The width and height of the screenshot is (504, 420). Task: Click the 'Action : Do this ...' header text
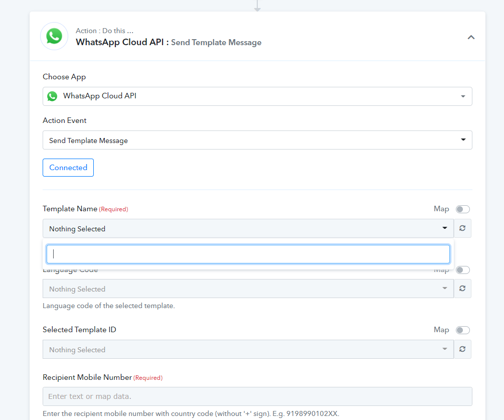point(104,31)
